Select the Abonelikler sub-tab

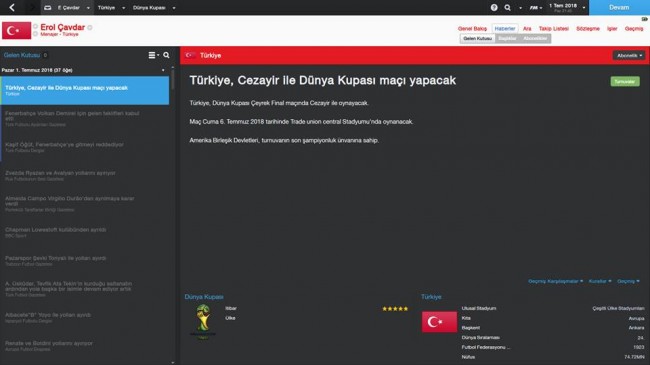(x=535, y=39)
